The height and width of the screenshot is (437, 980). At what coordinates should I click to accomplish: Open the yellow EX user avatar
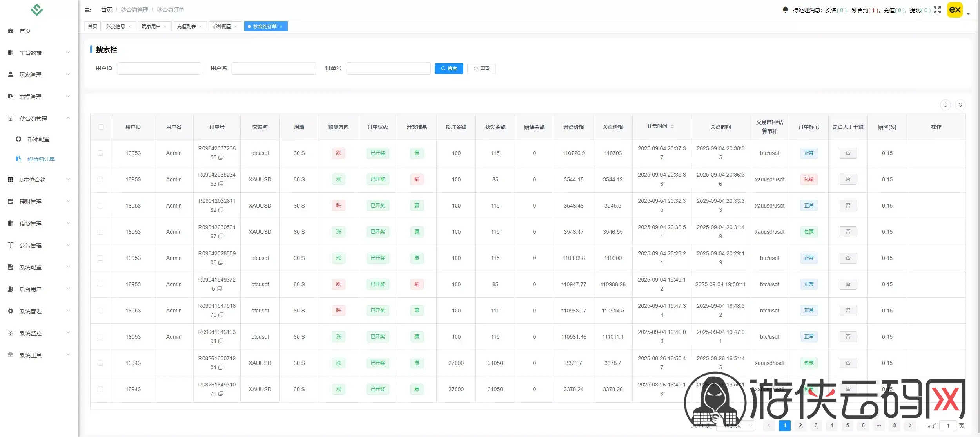(x=955, y=10)
